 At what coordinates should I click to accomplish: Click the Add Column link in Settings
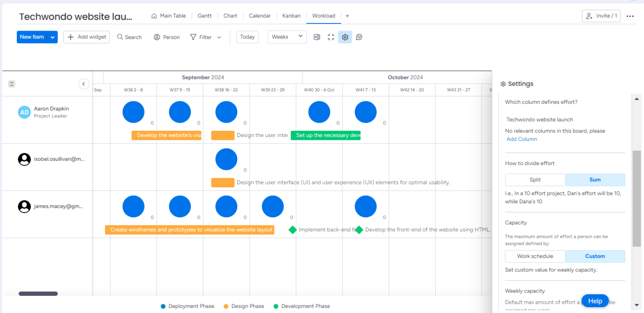[x=522, y=139]
